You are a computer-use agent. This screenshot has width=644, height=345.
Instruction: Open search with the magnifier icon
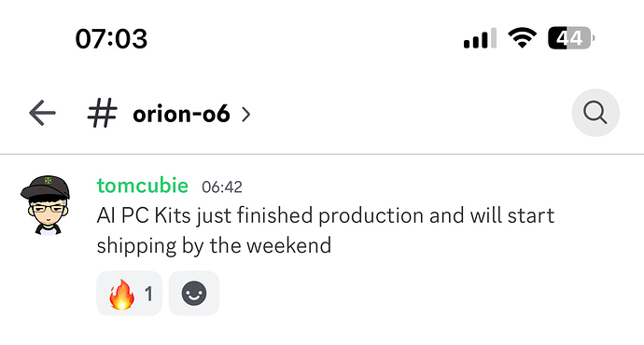coord(595,113)
